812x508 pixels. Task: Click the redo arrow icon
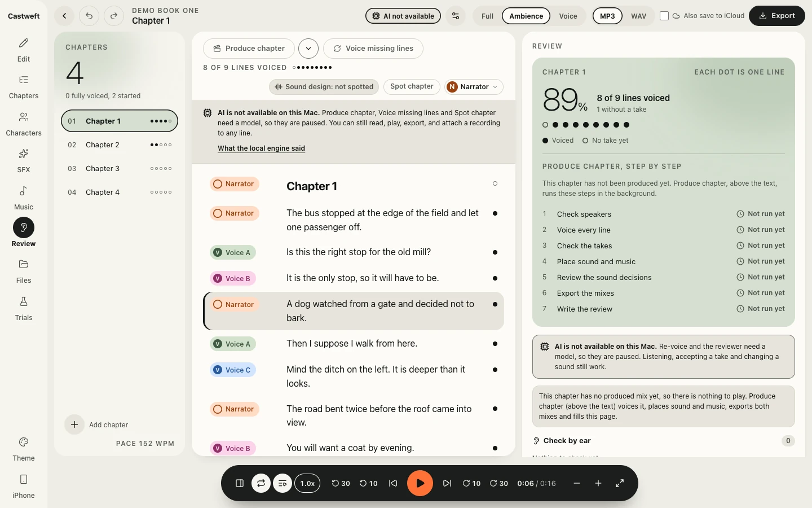click(114, 16)
